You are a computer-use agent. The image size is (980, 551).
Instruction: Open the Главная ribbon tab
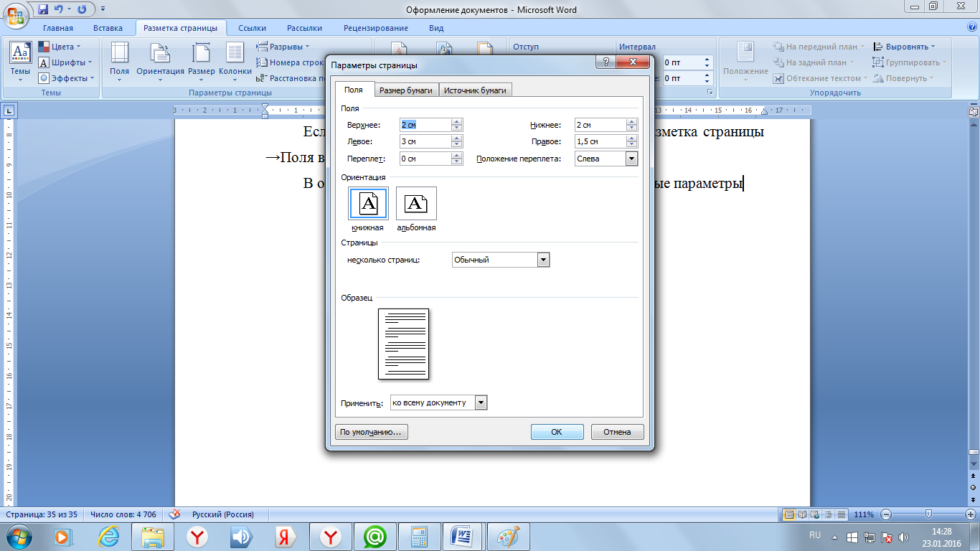tap(58, 28)
